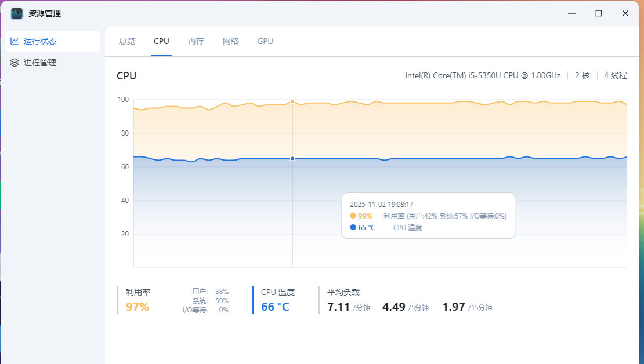Click the blue temperature point on chart
644x364 pixels.
(292, 158)
